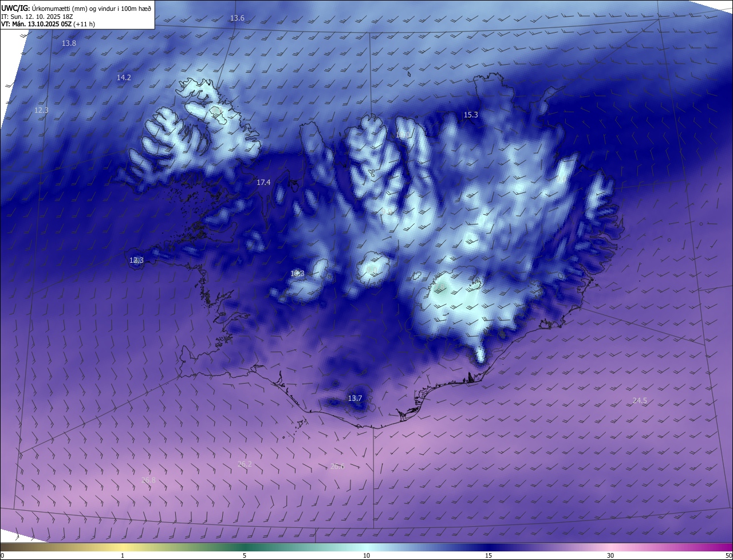
Task: Click the colour scale label 5
Action: pyautogui.click(x=245, y=555)
